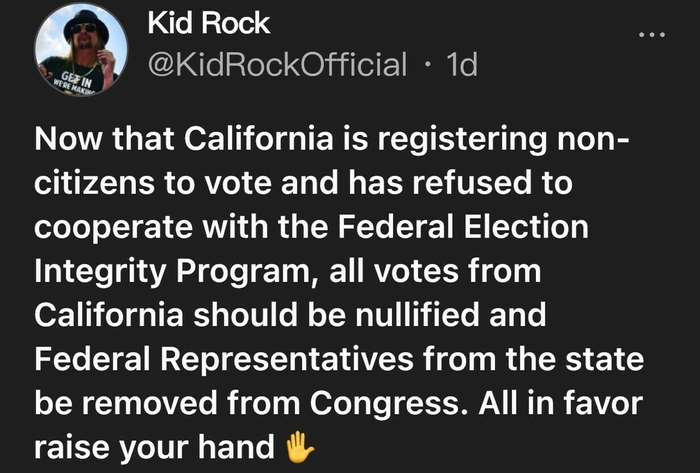Click the 1d timestamp of the tweet
Screen dimensions: 700x473
tap(461, 66)
